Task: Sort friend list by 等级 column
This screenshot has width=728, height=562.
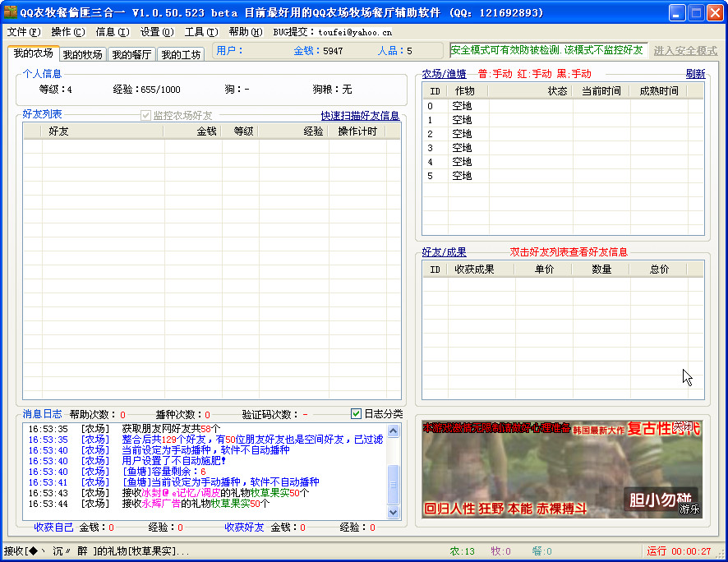Action: [240, 131]
